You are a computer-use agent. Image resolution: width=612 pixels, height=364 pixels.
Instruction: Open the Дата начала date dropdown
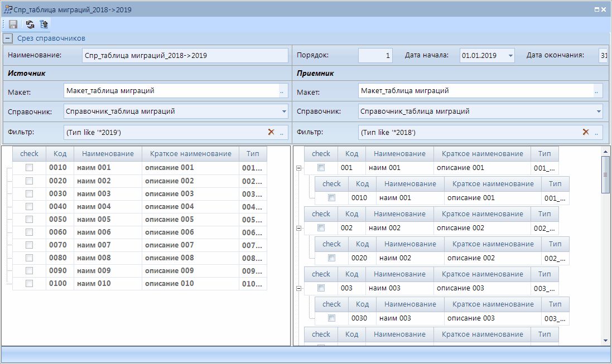click(510, 56)
